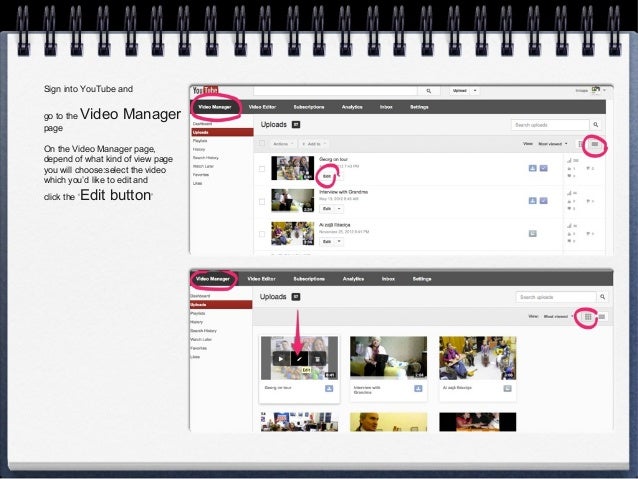
Task: Open the Georg on tour thumbnail in list view
Action: click(293, 168)
